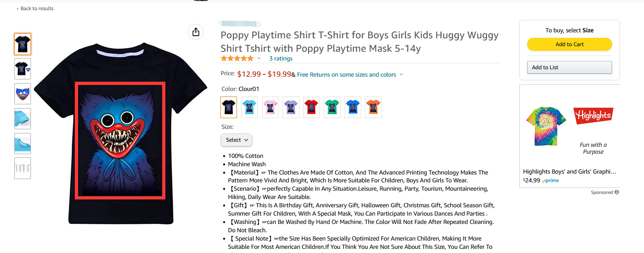Open the size chart thumbnail
644x253 pixels.
tap(23, 169)
